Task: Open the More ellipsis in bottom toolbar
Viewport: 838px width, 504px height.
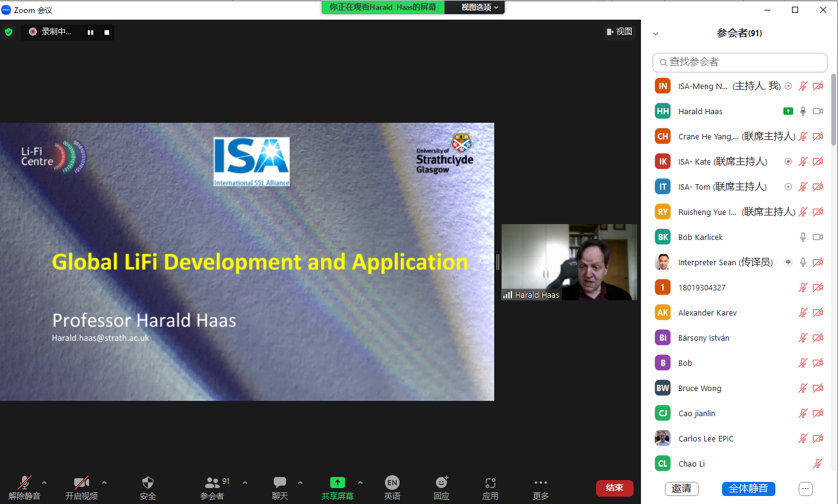Action: [540, 483]
